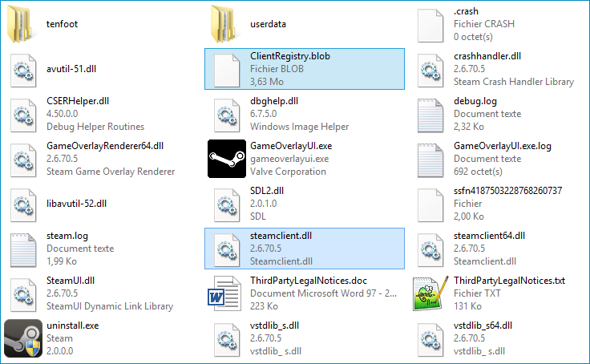The image size is (590, 364).
Task: Select the .crash file icon
Action: coord(430,26)
